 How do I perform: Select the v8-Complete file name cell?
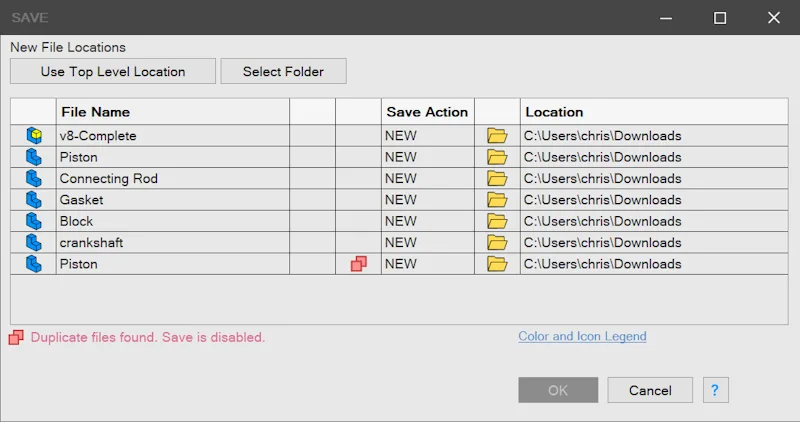click(172, 136)
